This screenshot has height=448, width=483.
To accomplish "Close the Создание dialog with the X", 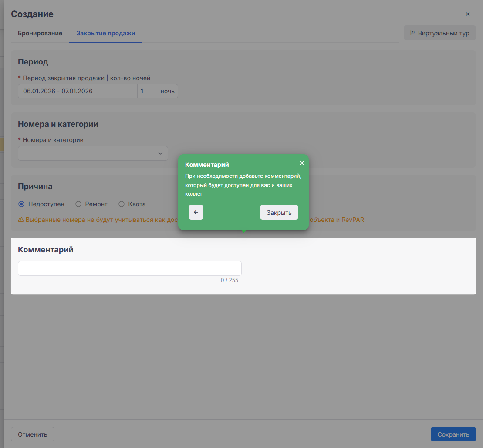I will pos(468,14).
